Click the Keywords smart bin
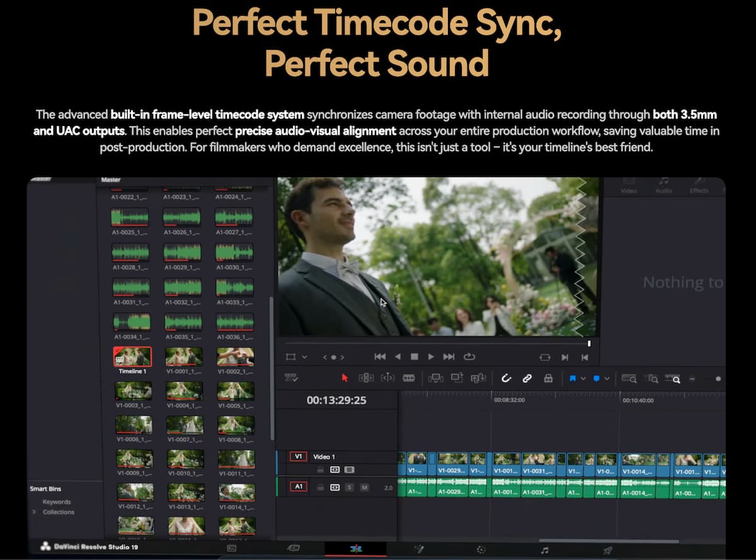Image resolution: width=756 pixels, height=560 pixels. click(57, 502)
